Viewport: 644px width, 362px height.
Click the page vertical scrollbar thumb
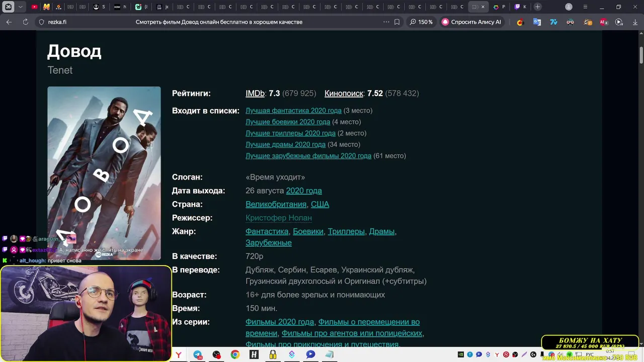[641, 55]
